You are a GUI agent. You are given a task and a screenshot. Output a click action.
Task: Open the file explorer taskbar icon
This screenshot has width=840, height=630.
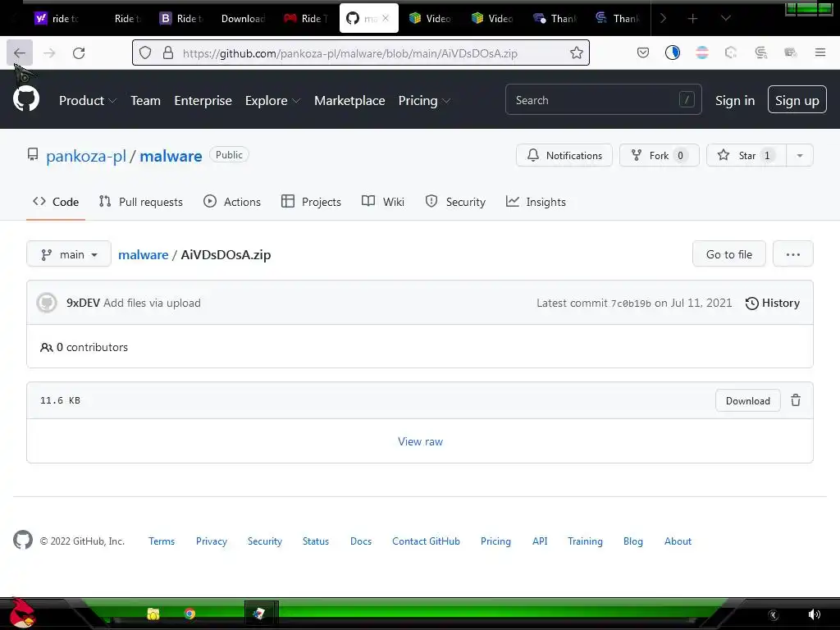coord(153,614)
